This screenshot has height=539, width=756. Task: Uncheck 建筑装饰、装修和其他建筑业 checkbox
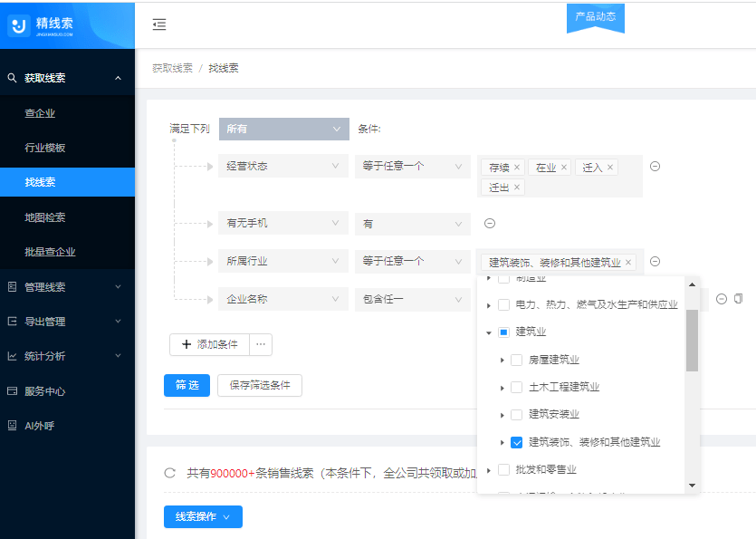click(x=516, y=442)
